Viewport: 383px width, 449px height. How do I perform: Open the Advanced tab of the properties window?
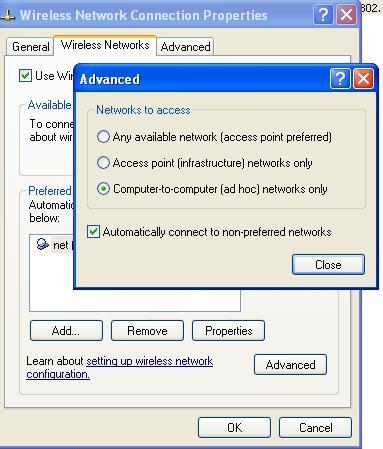click(185, 47)
